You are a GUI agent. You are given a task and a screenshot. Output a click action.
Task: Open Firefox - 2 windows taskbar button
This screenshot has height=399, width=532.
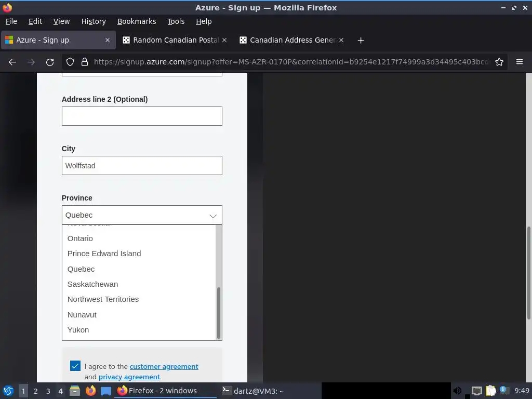pyautogui.click(x=166, y=391)
